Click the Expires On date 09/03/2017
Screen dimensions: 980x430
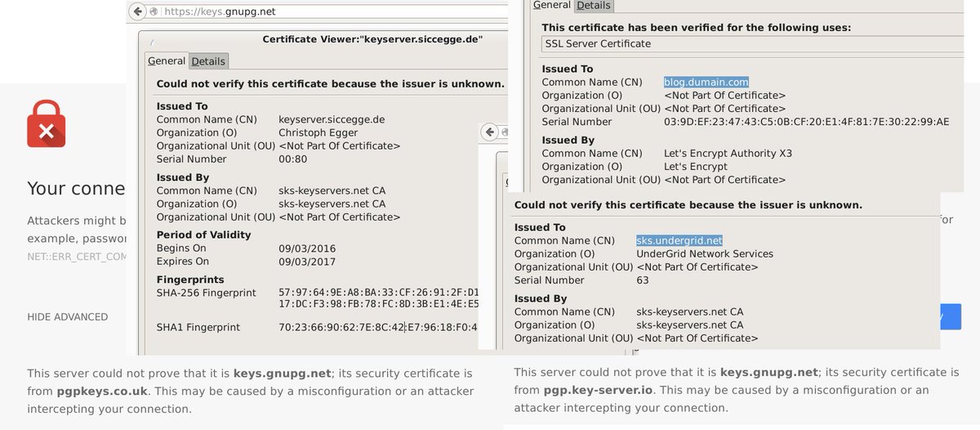pos(307,262)
